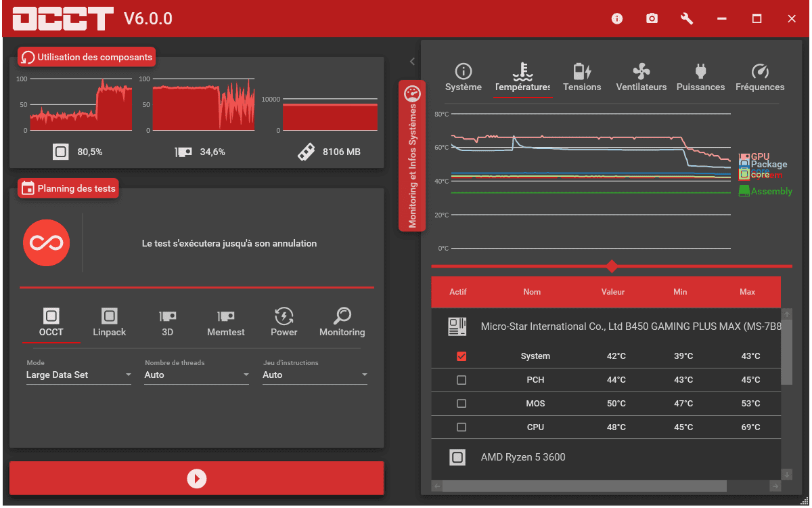Click the Assembly legend swatch on the graph
This screenshot has width=812, height=508.
pos(744,191)
